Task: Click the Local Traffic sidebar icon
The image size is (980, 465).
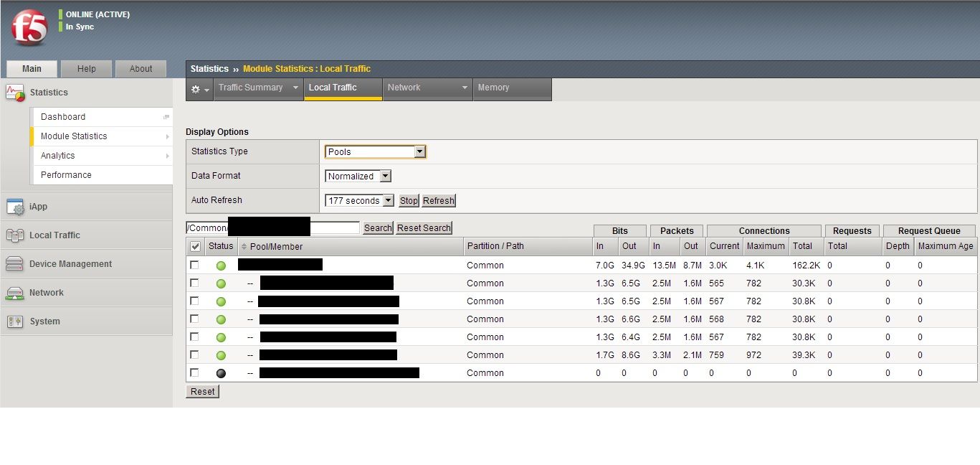Action: tap(15, 235)
